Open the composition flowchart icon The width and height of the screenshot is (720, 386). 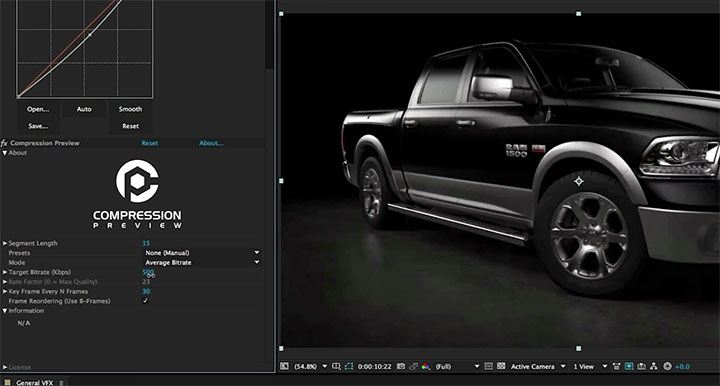(654, 366)
